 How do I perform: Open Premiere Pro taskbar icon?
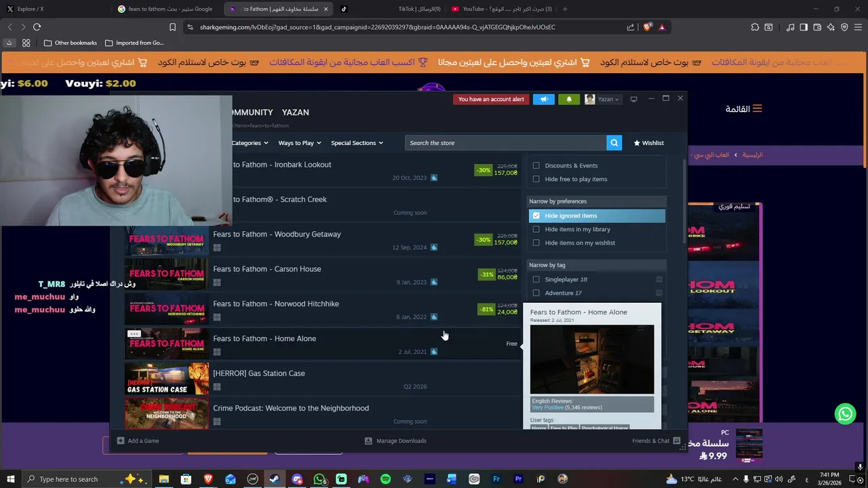click(x=518, y=479)
